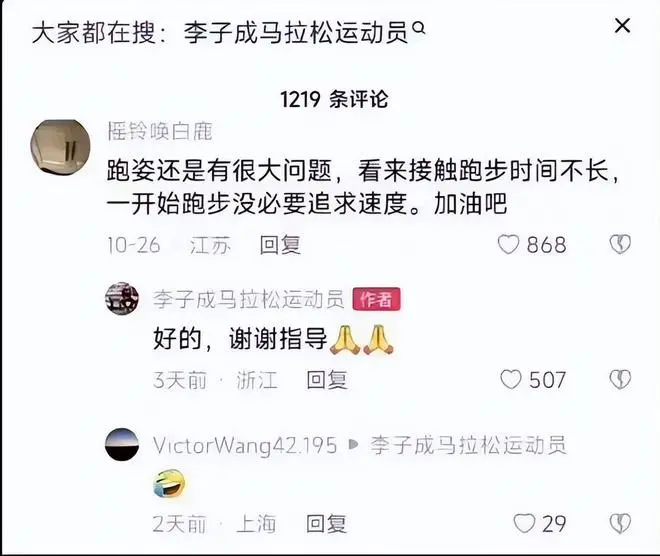
Task: Open author name 李子成马拉松运动员 above 谢谢指导
Action: coord(249,300)
